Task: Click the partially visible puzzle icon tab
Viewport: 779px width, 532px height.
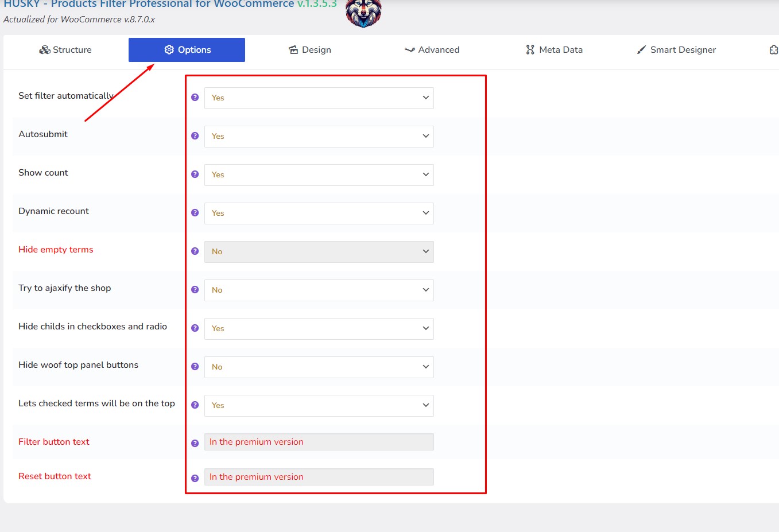Action: click(774, 50)
